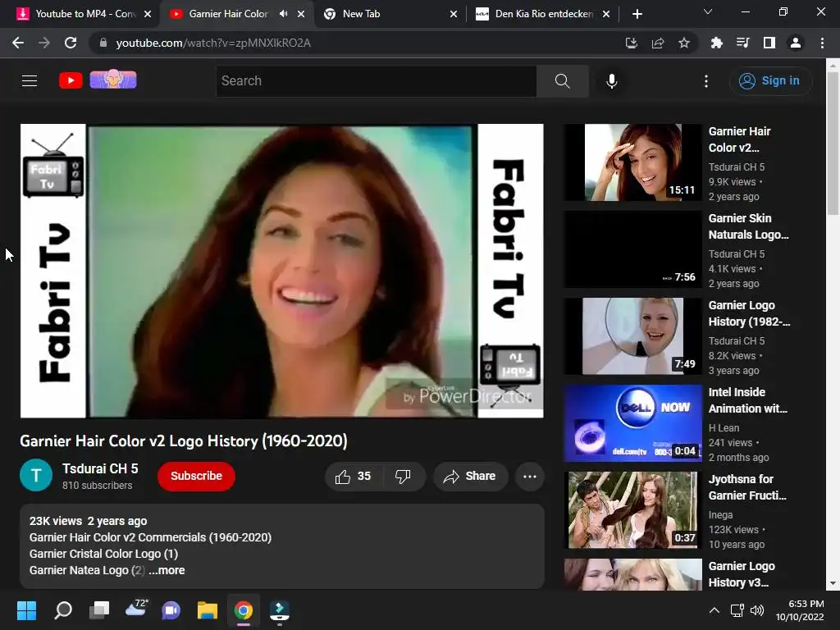840x630 pixels.
Task: Open the chat app on the taskbar
Action: [171, 610]
